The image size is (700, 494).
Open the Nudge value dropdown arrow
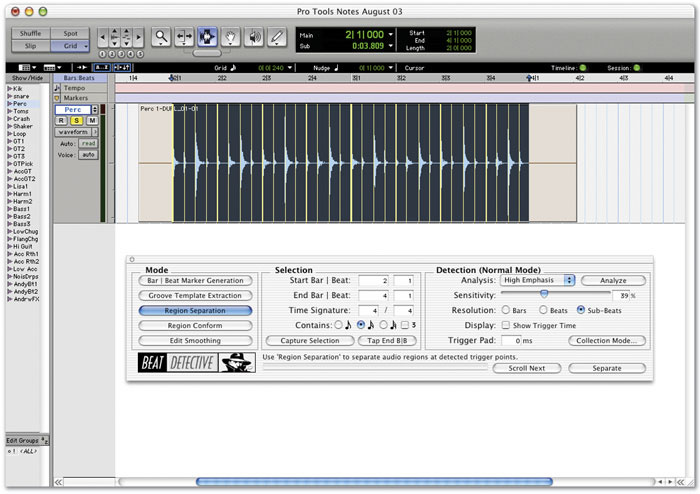coord(391,68)
